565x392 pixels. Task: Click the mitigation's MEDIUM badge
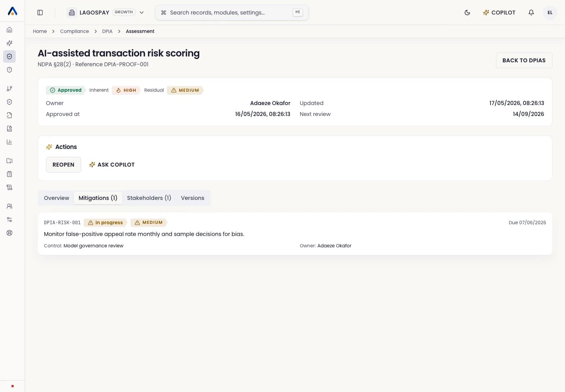pyautogui.click(x=149, y=223)
